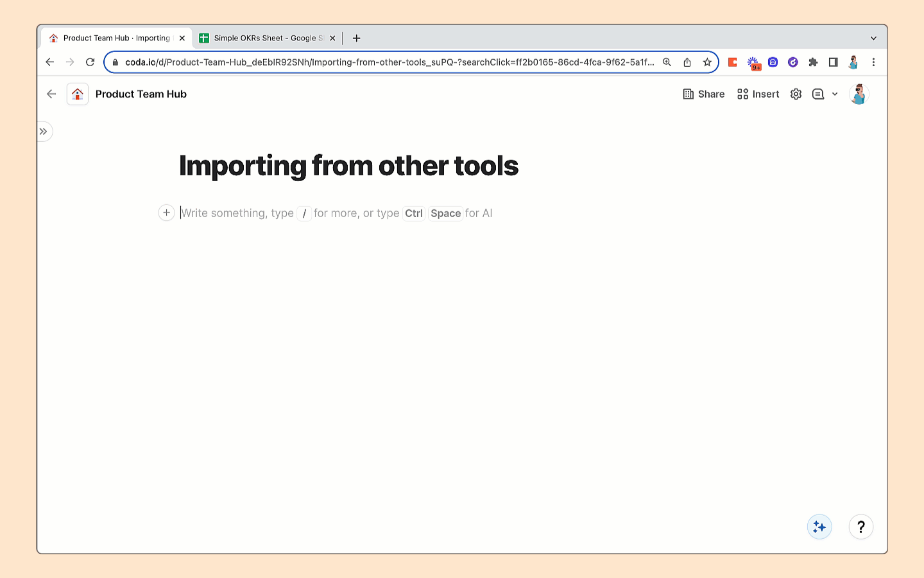This screenshot has height=578, width=924.
Task: Open the comments panel
Action: [x=818, y=94]
